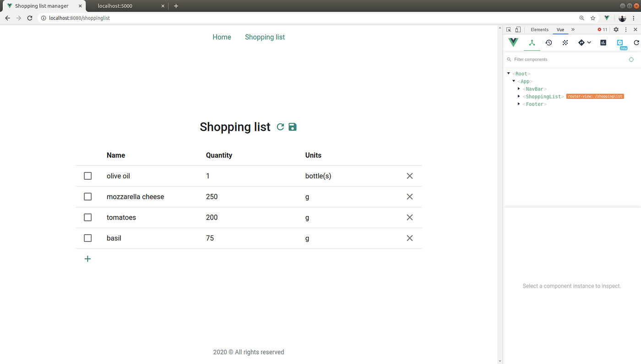
Task: Open the Performance chart icon in Vue devtools
Action: 603,43
